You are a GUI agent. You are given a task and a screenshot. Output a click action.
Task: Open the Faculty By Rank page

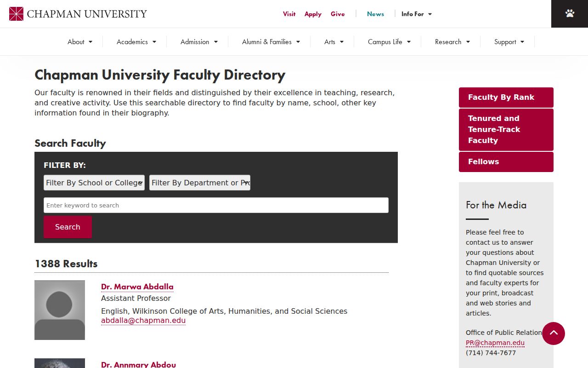pyautogui.click(x=506, y=98)
